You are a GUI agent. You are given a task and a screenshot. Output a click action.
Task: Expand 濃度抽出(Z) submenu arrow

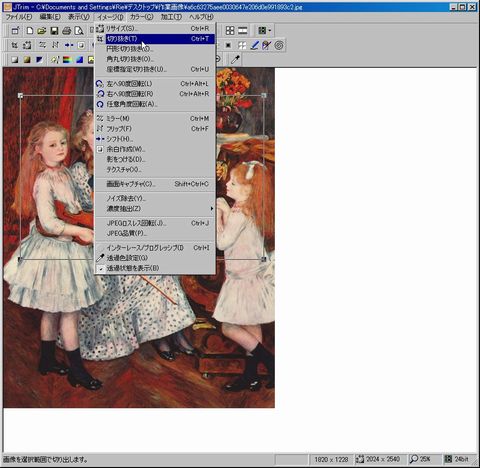[211, 209]
